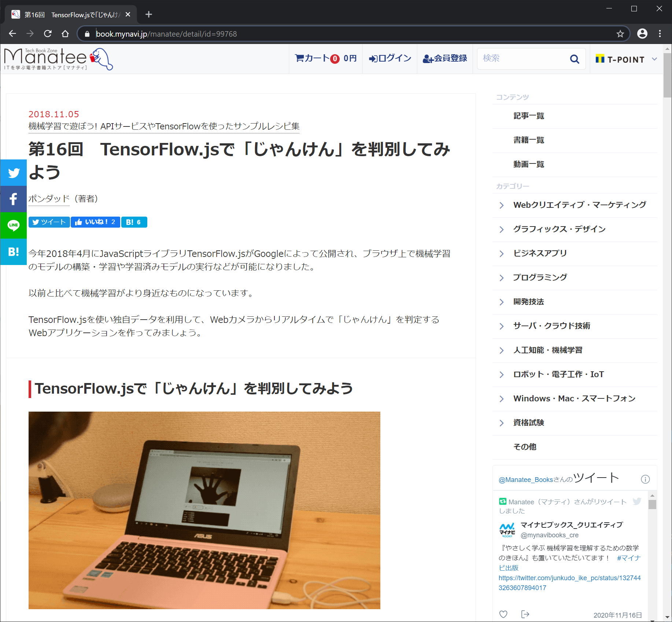672x622 pixels.
Task: Open 動画一覧 in the sidebar
Action: point(529,164)
